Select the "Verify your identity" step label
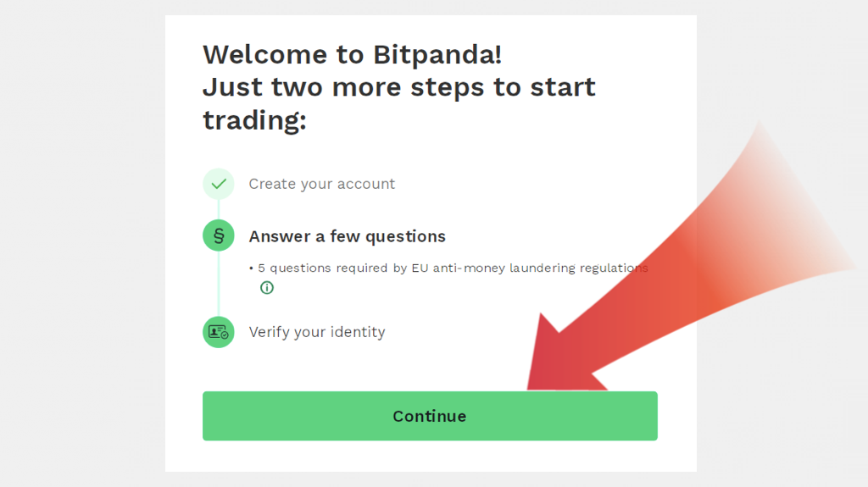This screenshot has width=868, height=487. (316, 332)
